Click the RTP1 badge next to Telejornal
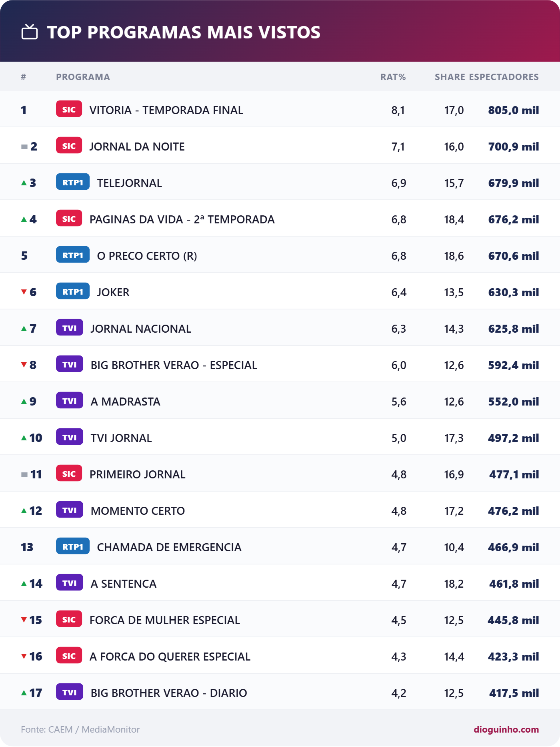560x747 pixels. (72, 182)
